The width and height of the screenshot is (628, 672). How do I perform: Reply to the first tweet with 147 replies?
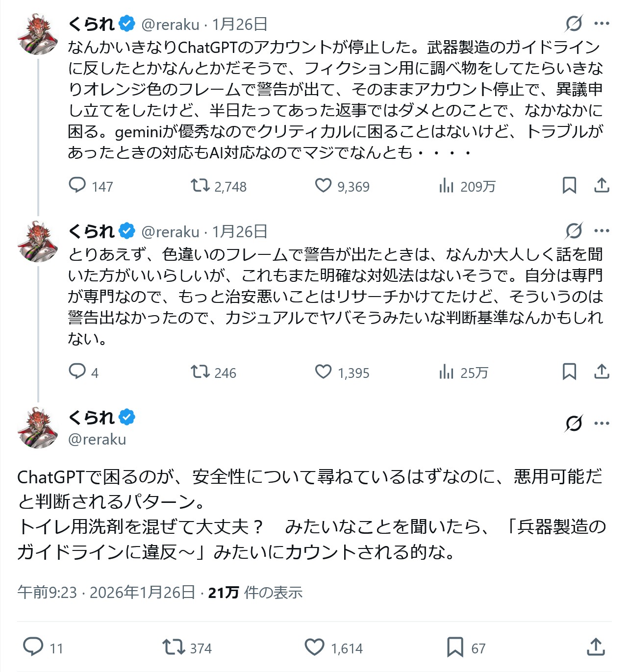coord(77,186)
